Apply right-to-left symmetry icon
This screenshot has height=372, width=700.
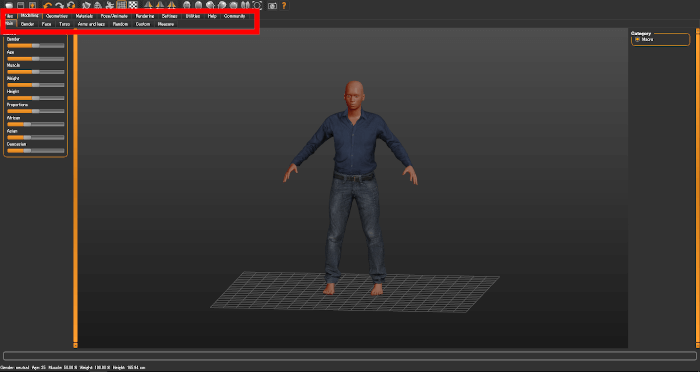(x=148, y=5)
